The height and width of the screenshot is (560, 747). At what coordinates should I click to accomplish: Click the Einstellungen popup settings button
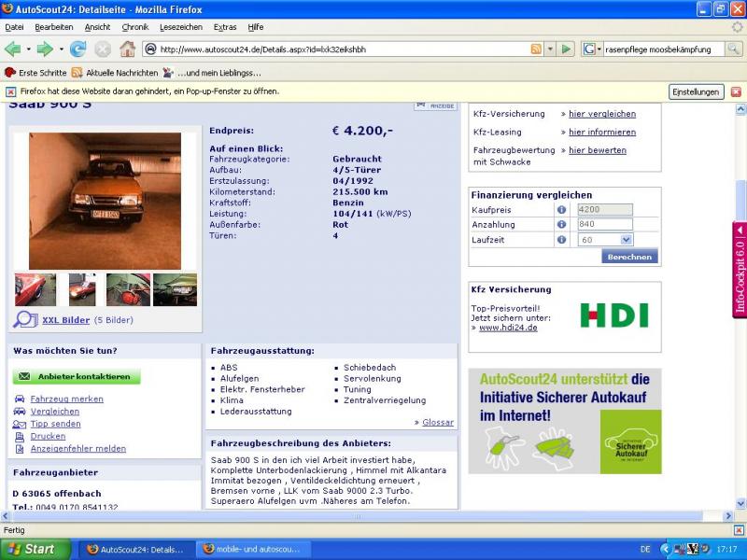click(696, 91)
